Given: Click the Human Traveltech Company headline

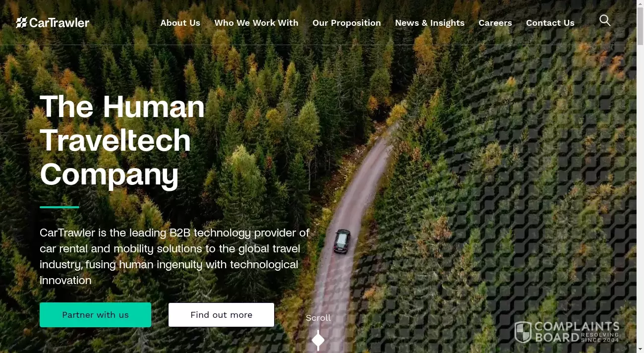Looking at the screenshot, I should (x=122, y=140).
